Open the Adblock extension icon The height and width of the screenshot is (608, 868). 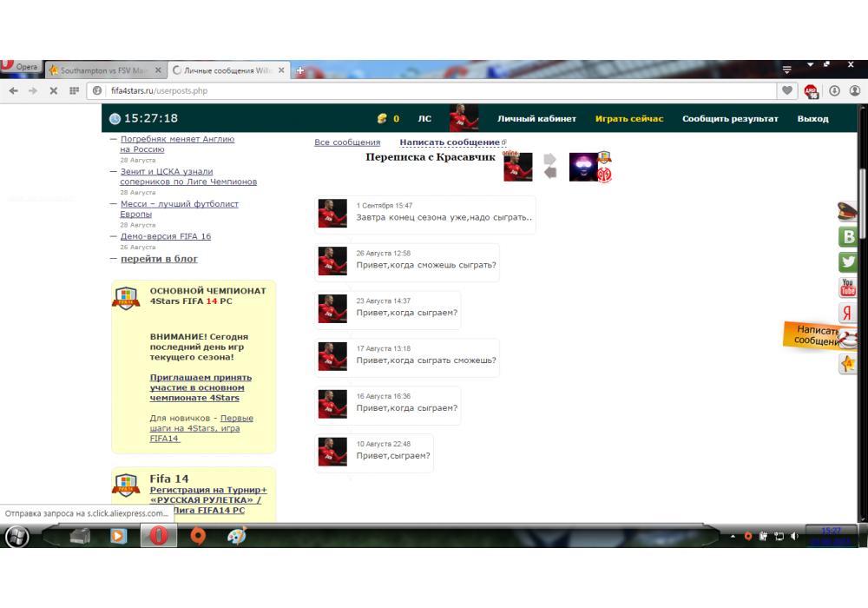811,91
